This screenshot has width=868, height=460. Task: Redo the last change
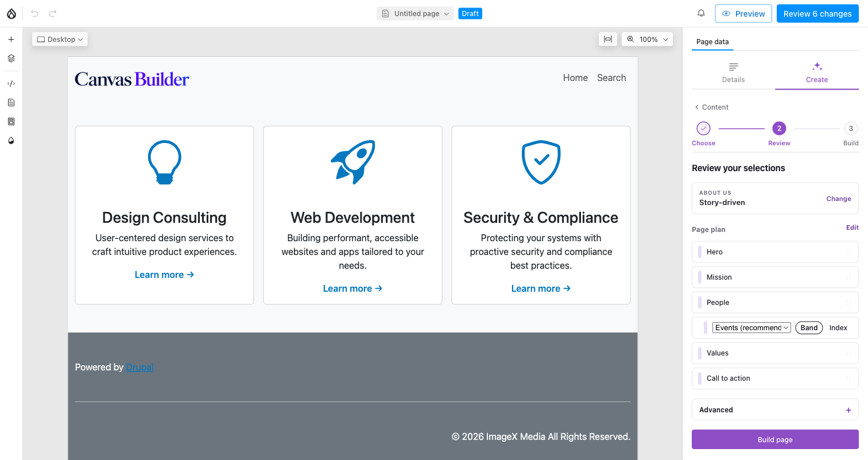(x=53, y=14)
